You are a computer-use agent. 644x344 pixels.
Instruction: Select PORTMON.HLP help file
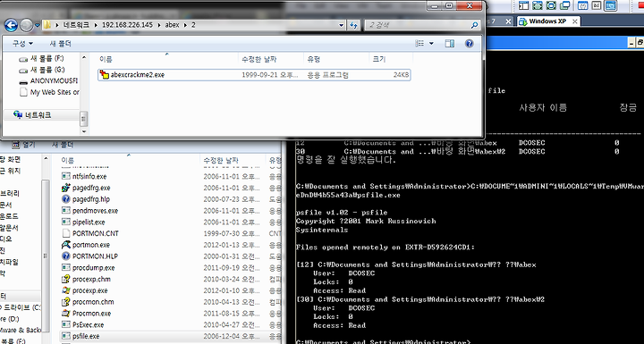89,256
